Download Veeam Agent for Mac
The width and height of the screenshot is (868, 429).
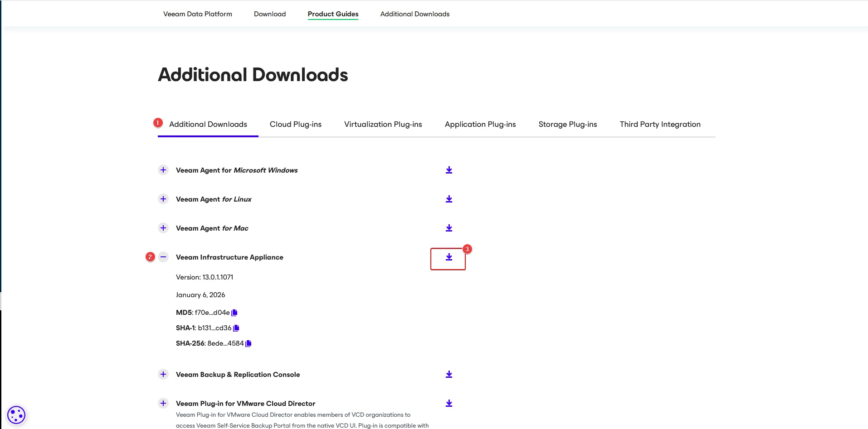coord(449,228)
